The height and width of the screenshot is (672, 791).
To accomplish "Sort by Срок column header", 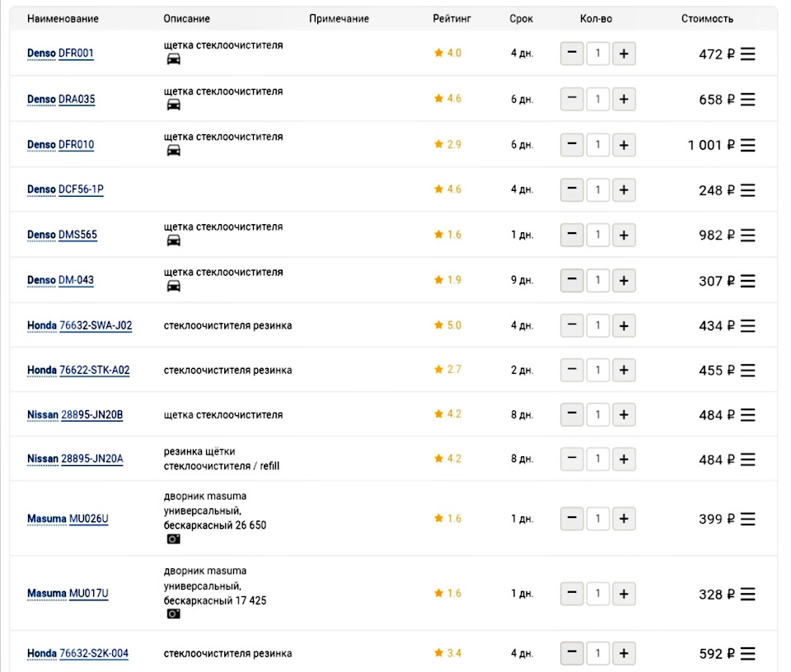I will [521, 19].
